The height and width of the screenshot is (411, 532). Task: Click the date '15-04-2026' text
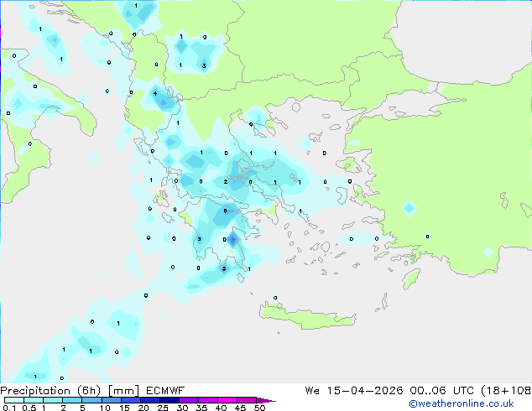tap(365, 391)
